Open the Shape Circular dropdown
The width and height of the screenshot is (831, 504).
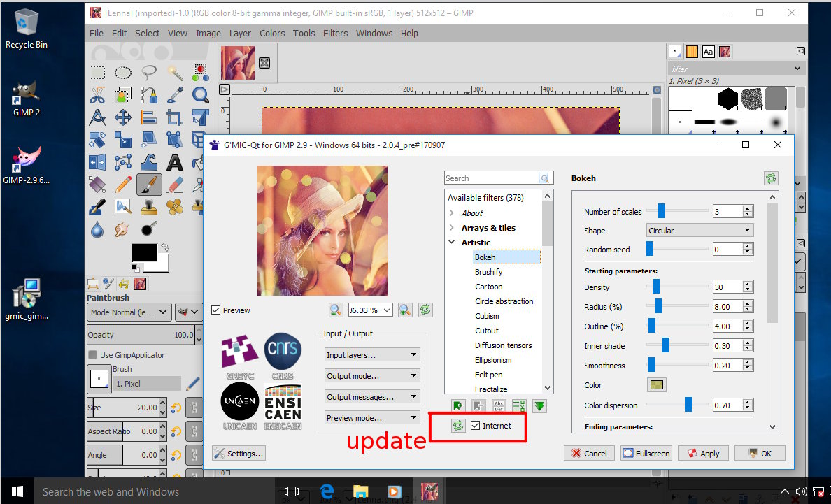point(699,230)
